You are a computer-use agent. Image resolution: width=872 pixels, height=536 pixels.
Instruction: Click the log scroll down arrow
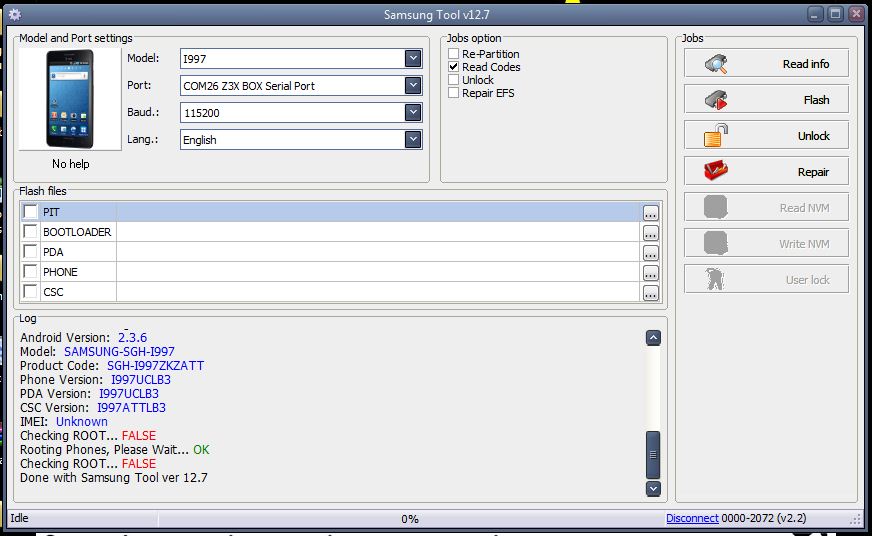pos(653,488)
